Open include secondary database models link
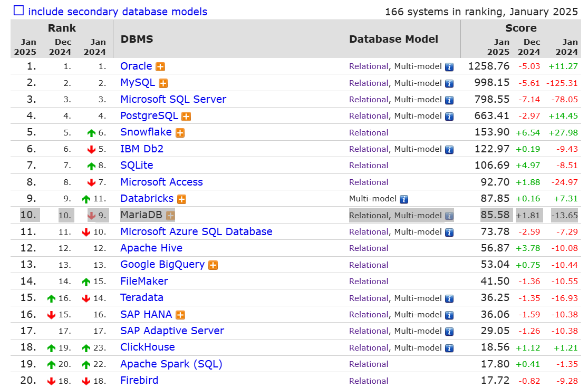Image resolution: width=588 pixels, height=388 pixels. [x=118, y=12]
